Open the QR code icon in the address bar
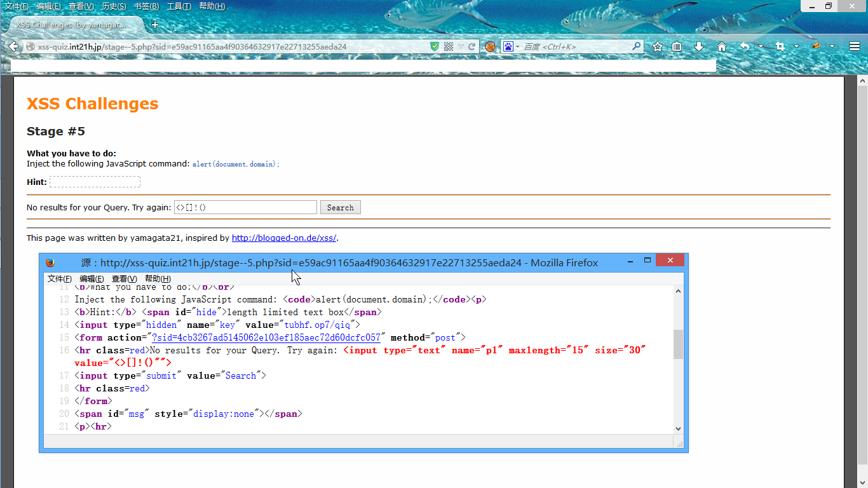 (449, 46)
